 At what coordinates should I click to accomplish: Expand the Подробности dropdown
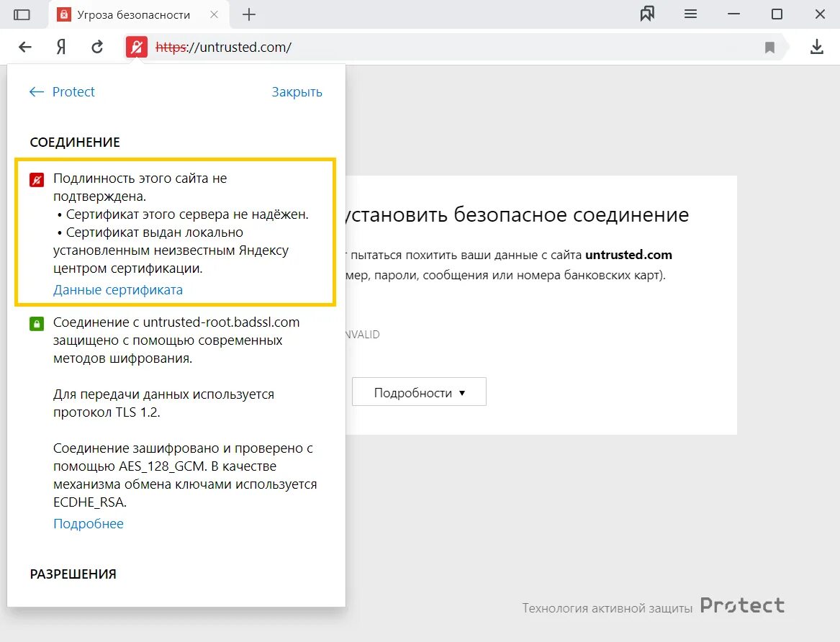click(x=419, y=392)
